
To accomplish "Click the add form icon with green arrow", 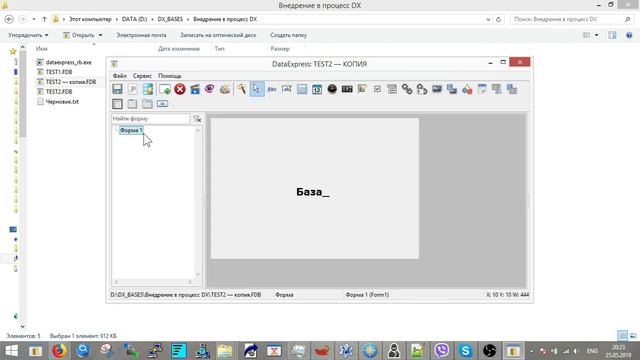I will point(165,89).
